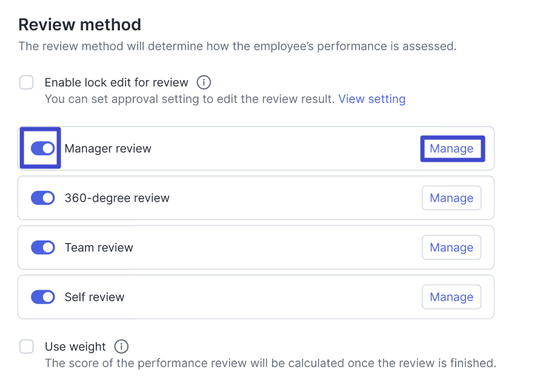Open the View setting link
540x392 pixels.
pos(372,99)
